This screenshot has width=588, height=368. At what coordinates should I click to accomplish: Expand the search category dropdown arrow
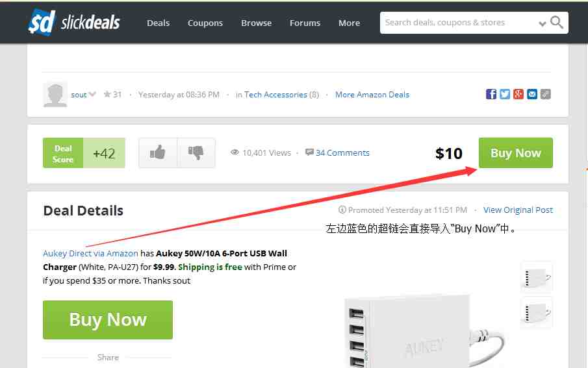click(542, 23)
